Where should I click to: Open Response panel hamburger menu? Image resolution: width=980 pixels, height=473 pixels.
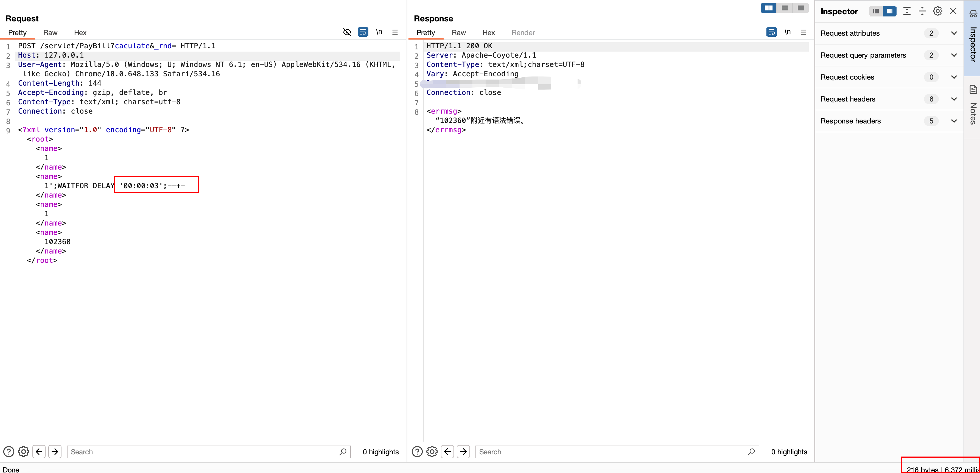pos(803,32)
